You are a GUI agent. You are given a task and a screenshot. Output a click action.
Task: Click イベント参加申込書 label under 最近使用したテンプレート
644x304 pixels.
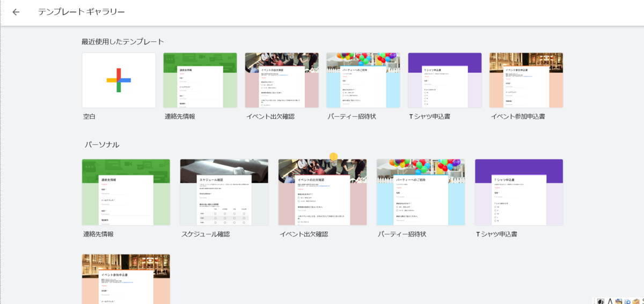pyautogui.click(x=518, y=116)
